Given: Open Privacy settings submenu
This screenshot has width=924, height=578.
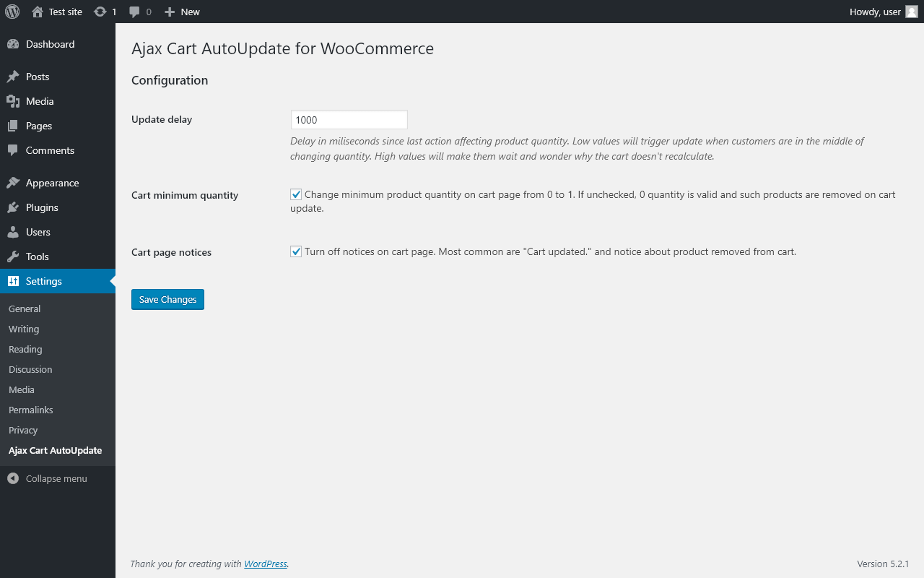Looking at the screenshot, I should 23,430.
